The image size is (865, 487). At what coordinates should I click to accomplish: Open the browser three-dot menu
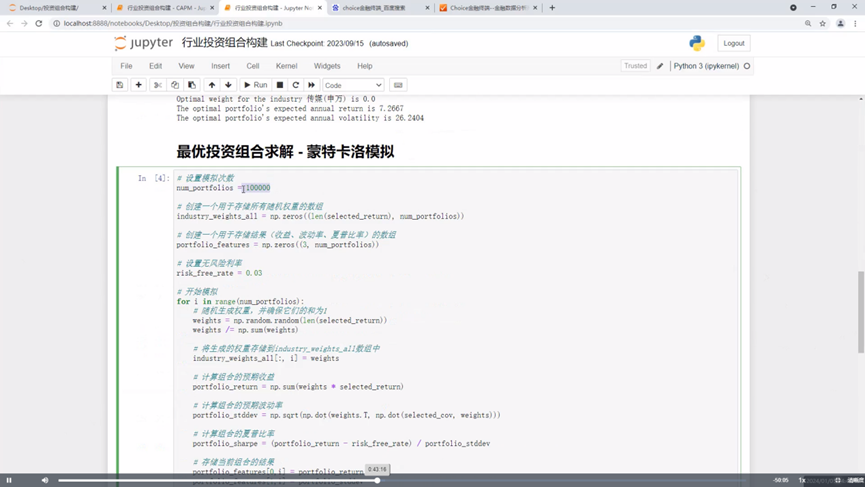tap(856, 23)
